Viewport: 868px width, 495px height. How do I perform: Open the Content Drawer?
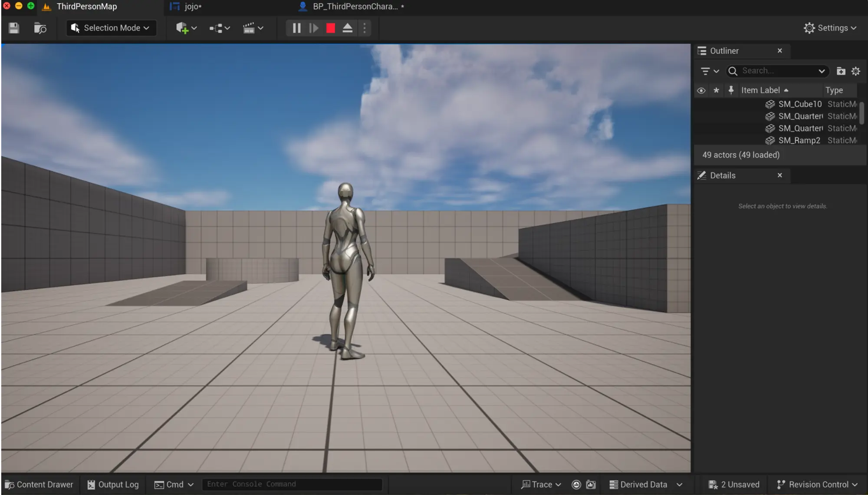tap(39, 485)
